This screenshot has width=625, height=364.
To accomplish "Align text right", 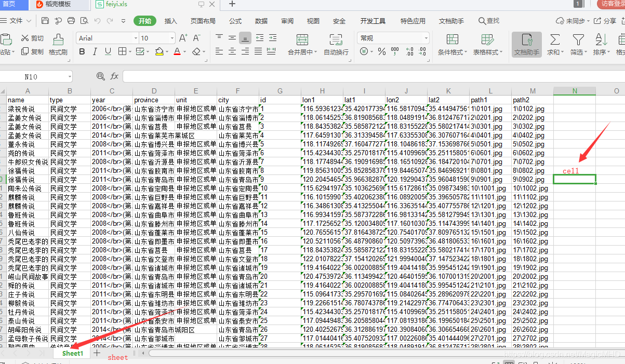I will click(x=245, y=51).
